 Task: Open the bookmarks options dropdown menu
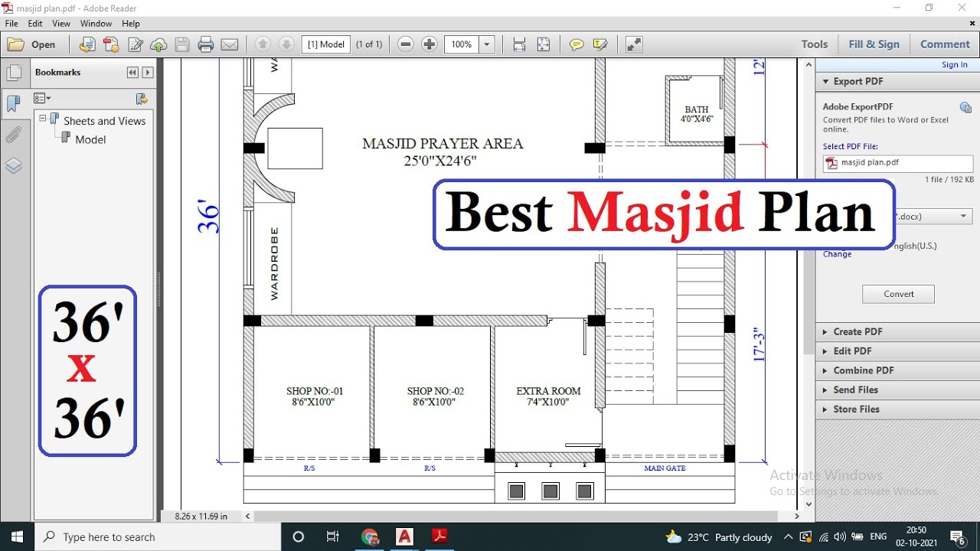[x=42, y=99]
